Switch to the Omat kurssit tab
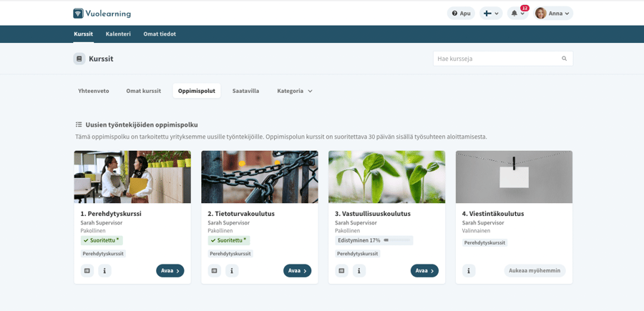Image resolution: width=644 pixels, height=311 pixels. pyautogui.click(x=143, y=91)
